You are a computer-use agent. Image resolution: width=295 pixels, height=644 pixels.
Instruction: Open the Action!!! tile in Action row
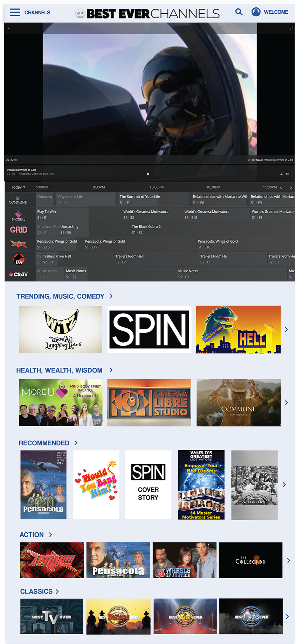(52, 560)
